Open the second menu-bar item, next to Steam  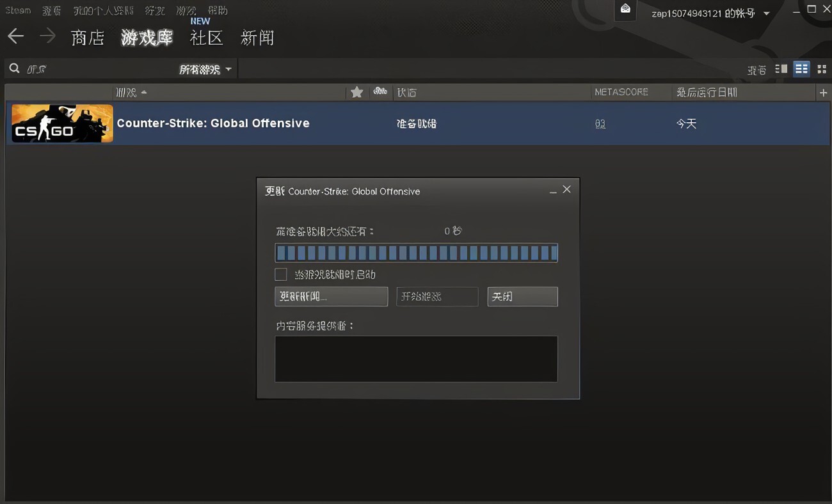[52, 11]
